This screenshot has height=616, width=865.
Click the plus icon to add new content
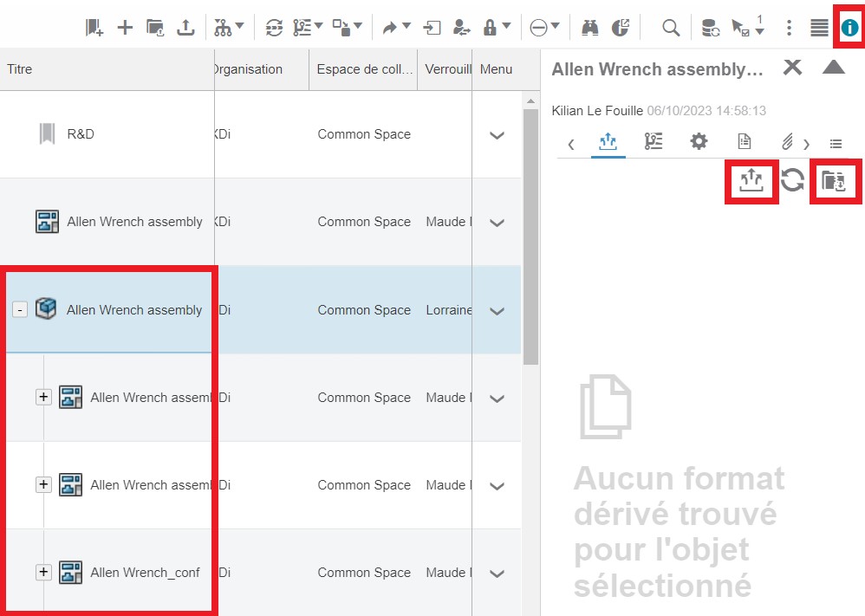(x=125, y=28)
